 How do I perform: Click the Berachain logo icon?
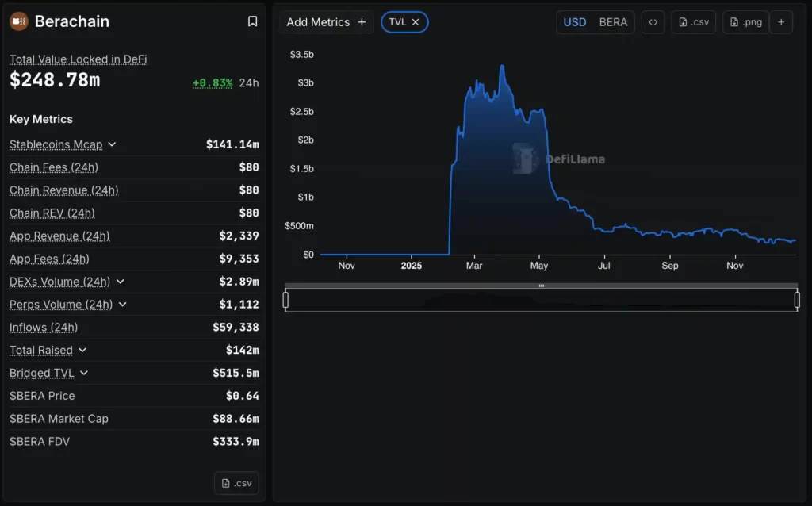[18, 21]
